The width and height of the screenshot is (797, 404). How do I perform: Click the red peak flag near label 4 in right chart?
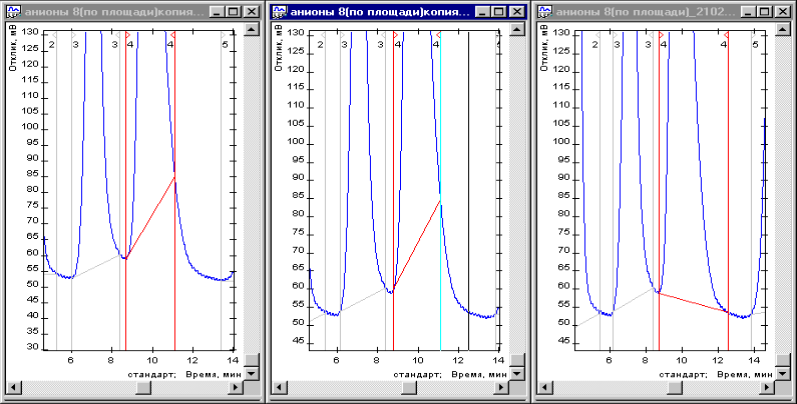coord(726,35)
